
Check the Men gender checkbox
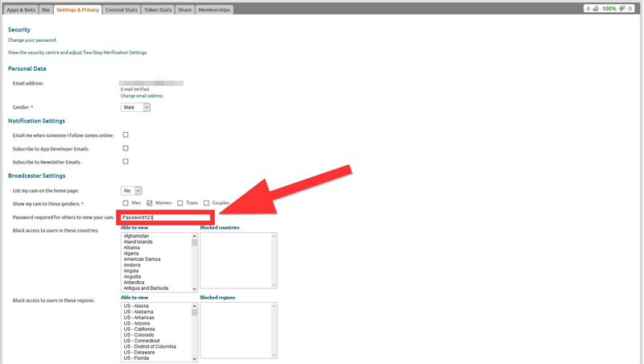click(126, 203)
